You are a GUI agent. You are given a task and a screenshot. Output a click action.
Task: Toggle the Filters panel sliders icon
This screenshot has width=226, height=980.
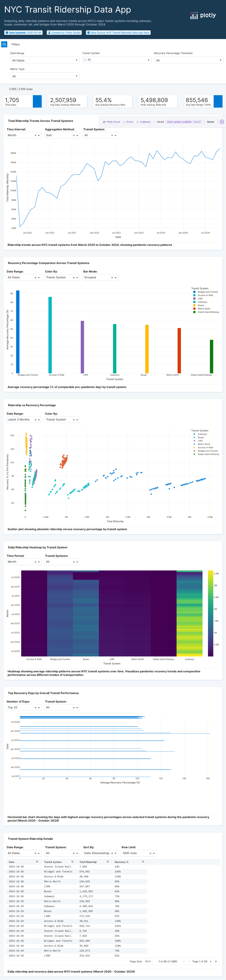coord(4,45)
